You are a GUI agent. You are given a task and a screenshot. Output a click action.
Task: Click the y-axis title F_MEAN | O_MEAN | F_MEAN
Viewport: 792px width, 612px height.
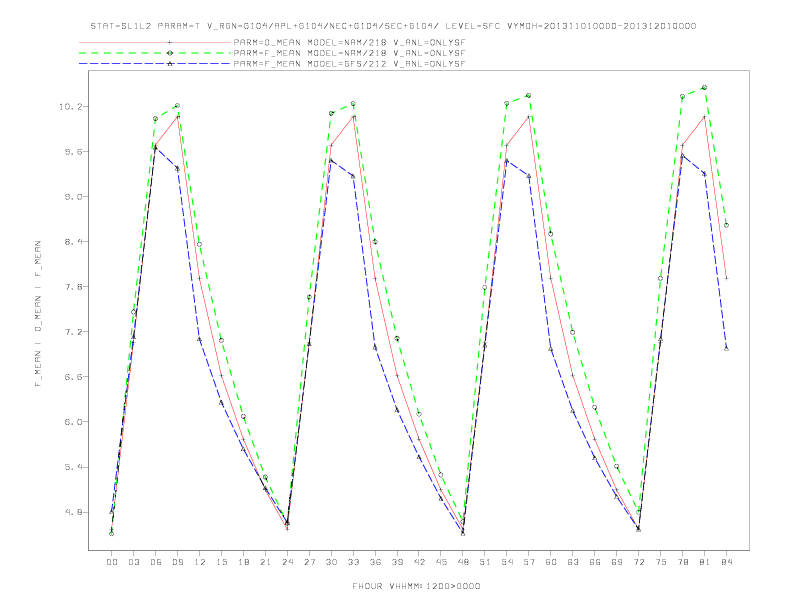(38, 314)
